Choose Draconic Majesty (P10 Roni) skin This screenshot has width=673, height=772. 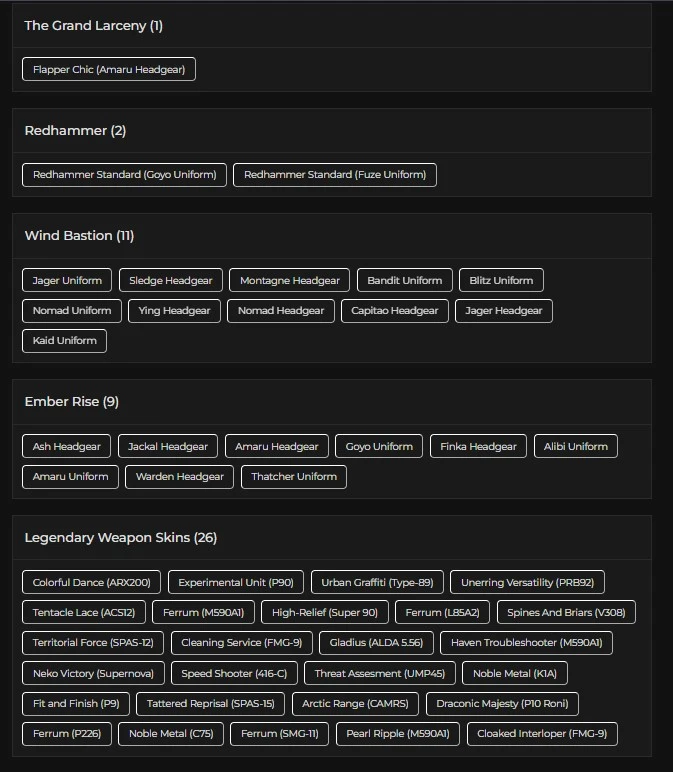pos(502,703)
